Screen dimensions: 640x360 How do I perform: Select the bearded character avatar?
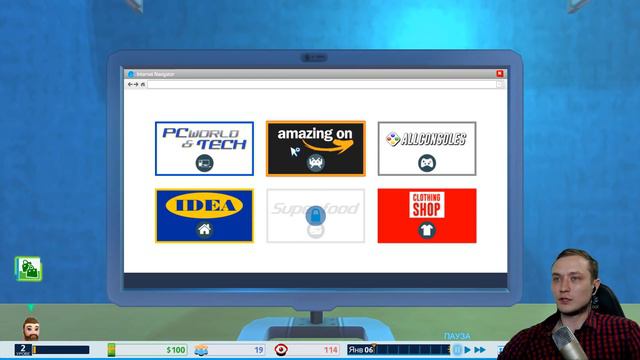click(31, 328)
